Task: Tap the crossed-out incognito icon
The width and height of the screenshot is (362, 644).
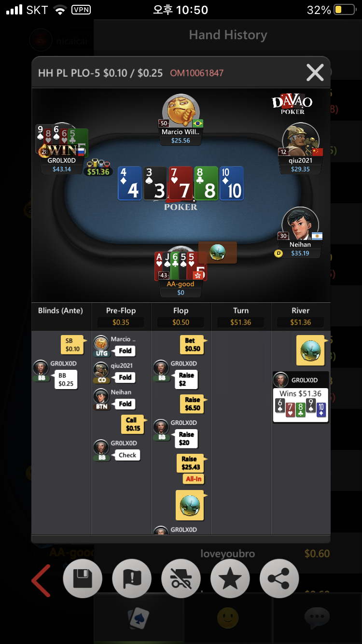Action: point(181,578)
